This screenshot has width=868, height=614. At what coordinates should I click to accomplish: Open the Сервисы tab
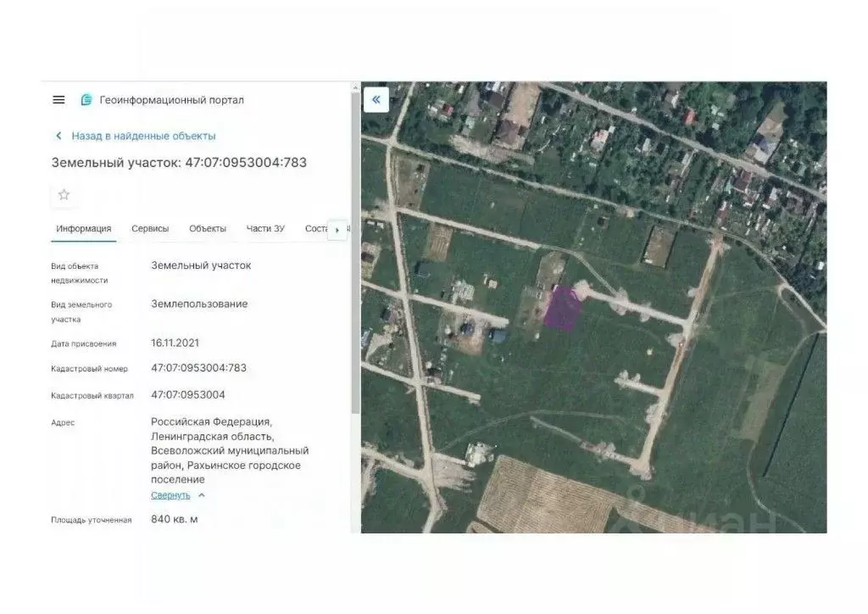pos(150,229)
